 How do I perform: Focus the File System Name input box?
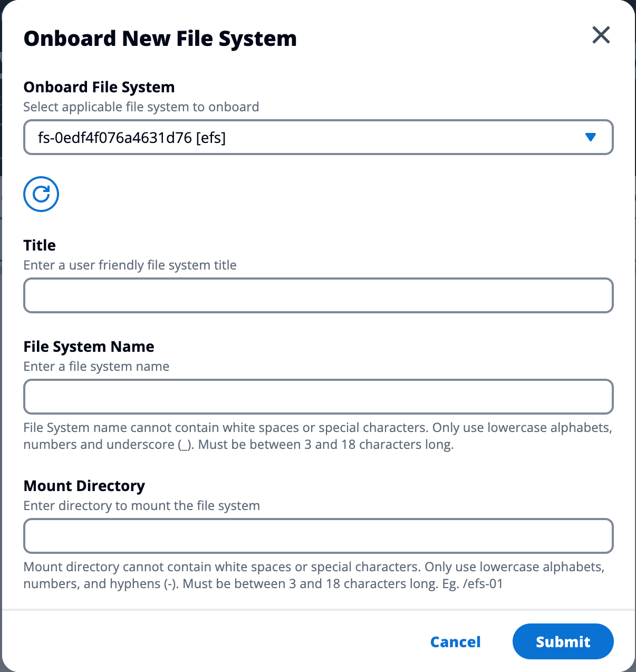(x=318, y=397)
